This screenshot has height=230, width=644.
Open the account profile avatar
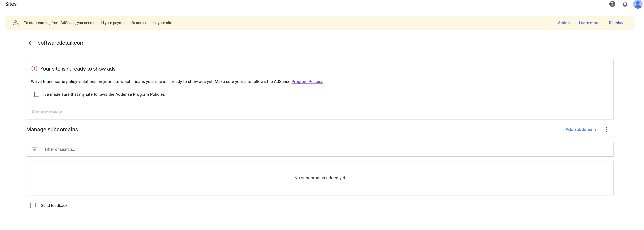coord(637,4)
